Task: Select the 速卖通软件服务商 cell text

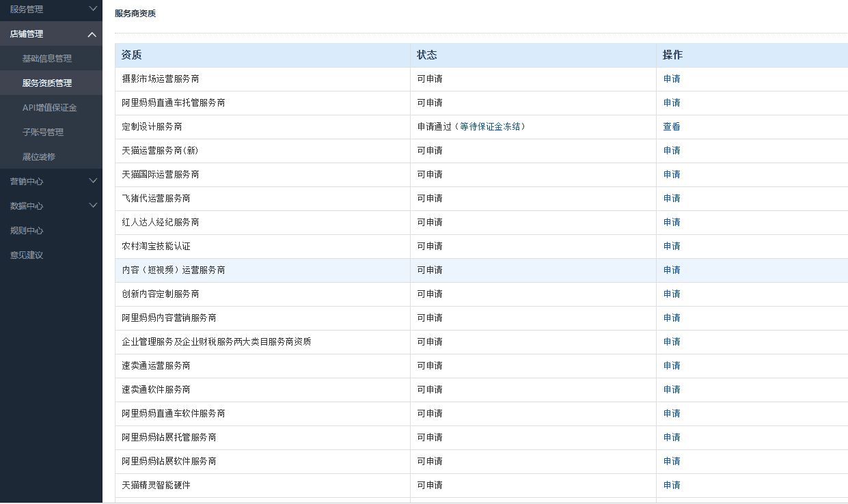Action: [156, 390]
